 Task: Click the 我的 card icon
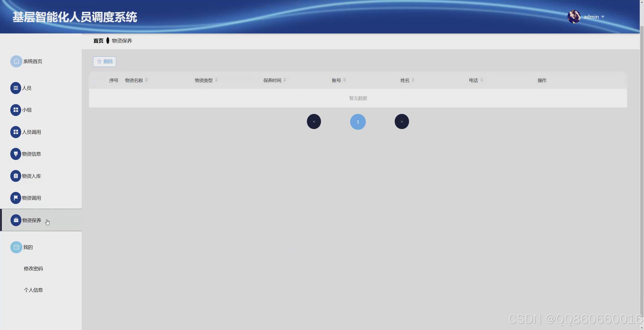[x=16, y=247]
